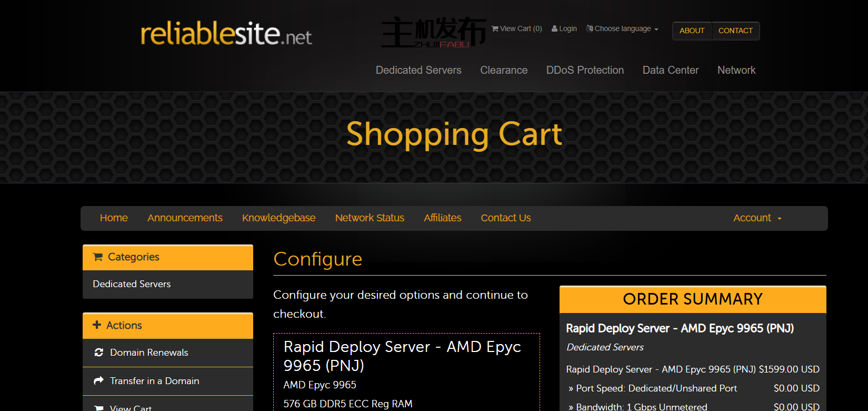Open the Clearance menu item

[x=504, y=70]
